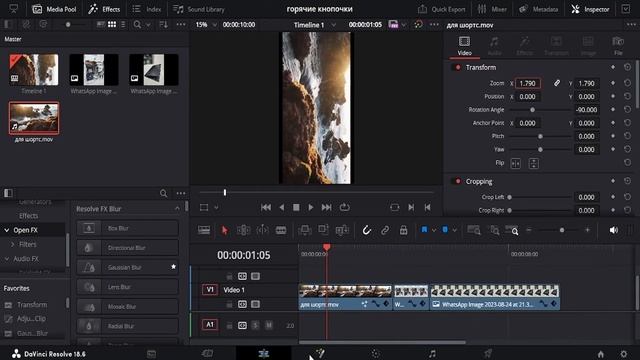
Task: Expand Filters tree item
Action: 13,244
